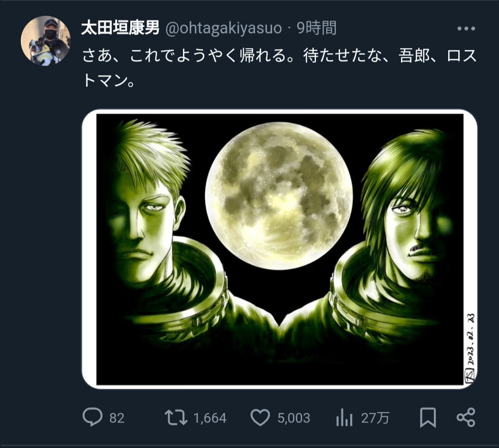Open view analytics bar chart icon
The width and height of the screenshot is (499, 448).
tap(344, 418)
